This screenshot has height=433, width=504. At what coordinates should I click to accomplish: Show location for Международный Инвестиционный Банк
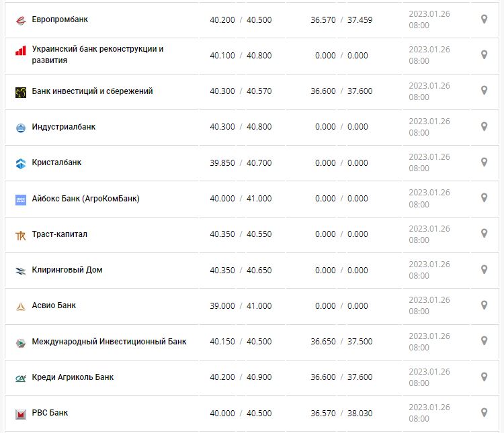[484, 341]
